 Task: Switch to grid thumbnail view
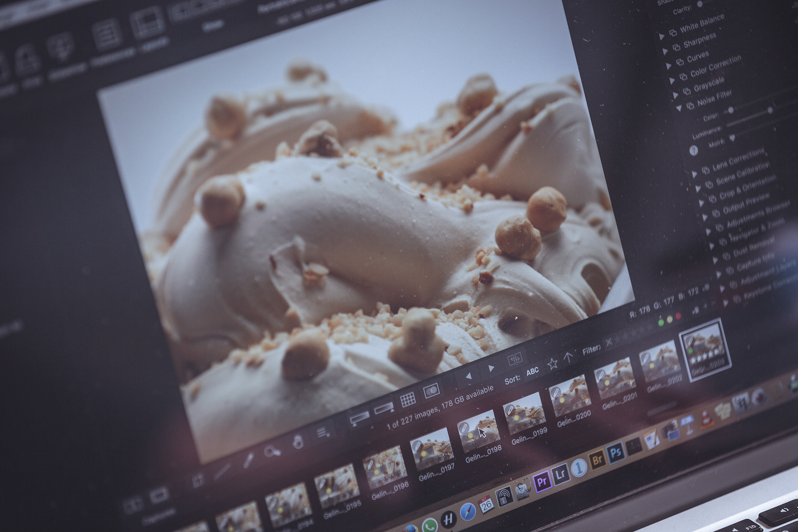point(408,400)
